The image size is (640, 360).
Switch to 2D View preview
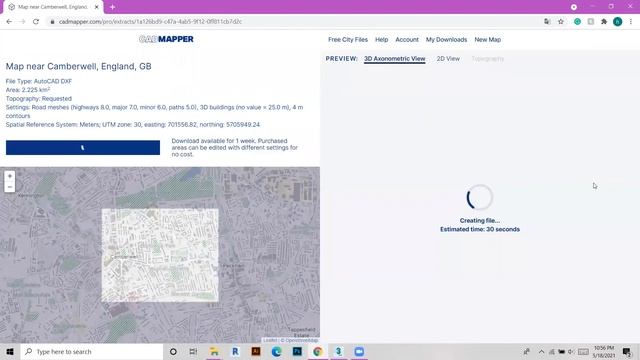448,59
